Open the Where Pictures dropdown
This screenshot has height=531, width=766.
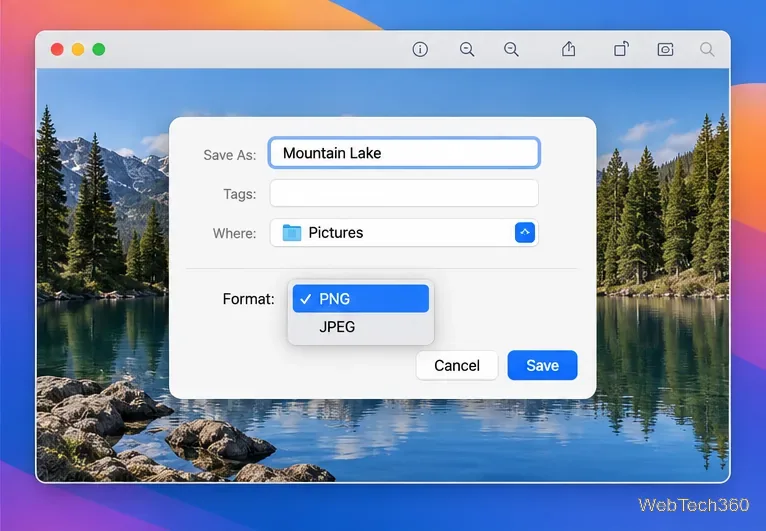[x=404, y=233]
